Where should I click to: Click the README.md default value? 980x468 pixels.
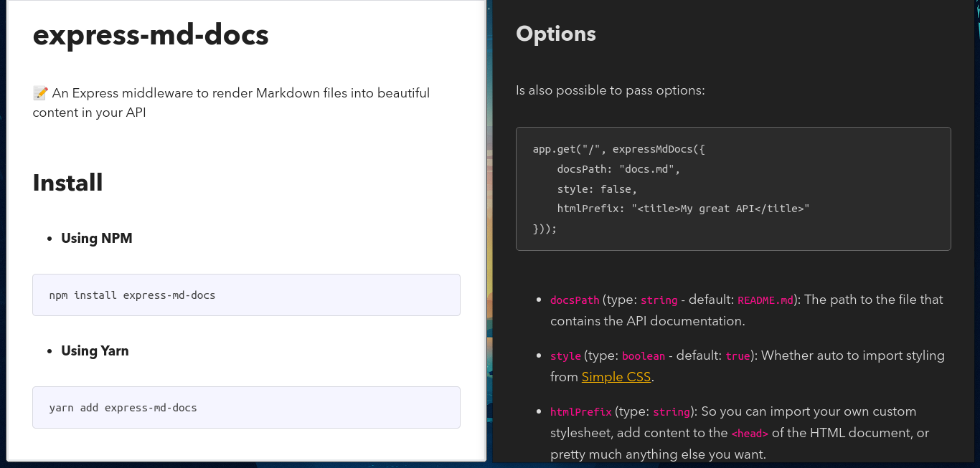(765, 300)
